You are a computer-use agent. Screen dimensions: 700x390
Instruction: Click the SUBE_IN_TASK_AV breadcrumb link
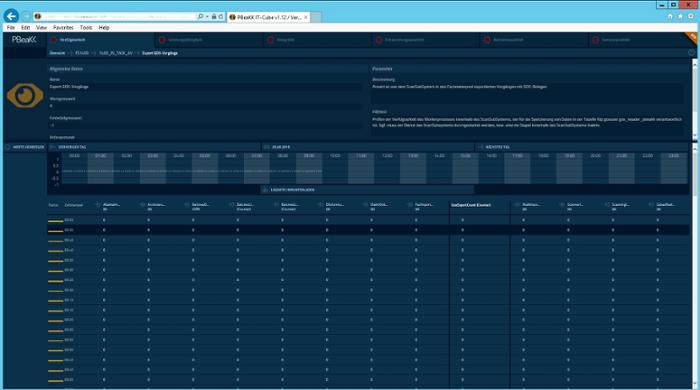(x=116, y=53)
